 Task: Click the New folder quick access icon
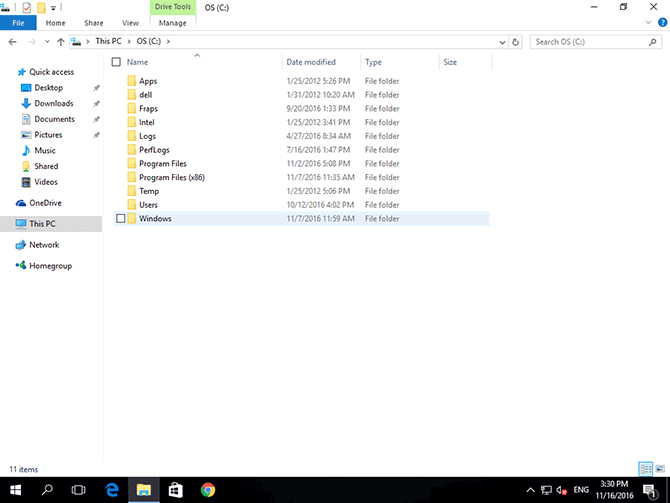click(41, 7)
